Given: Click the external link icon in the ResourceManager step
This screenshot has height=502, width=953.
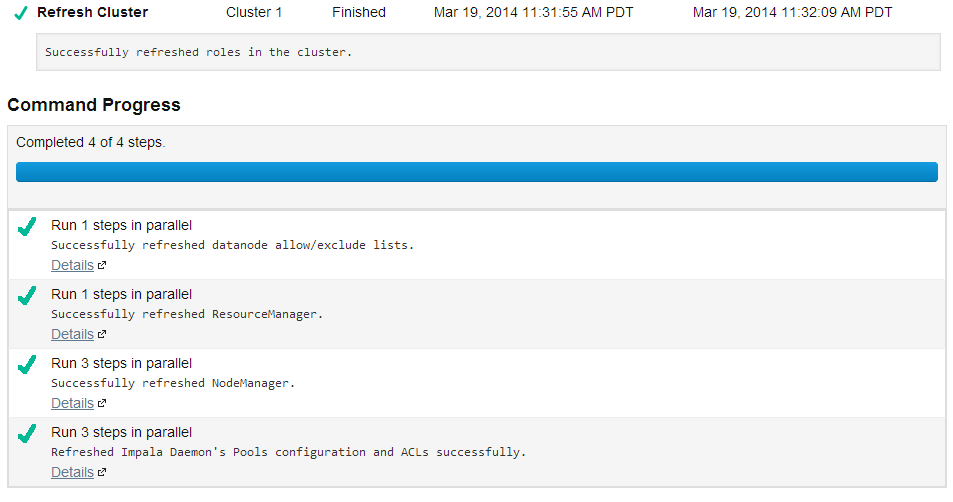Looking at the screenshot, I should [102, 335].
